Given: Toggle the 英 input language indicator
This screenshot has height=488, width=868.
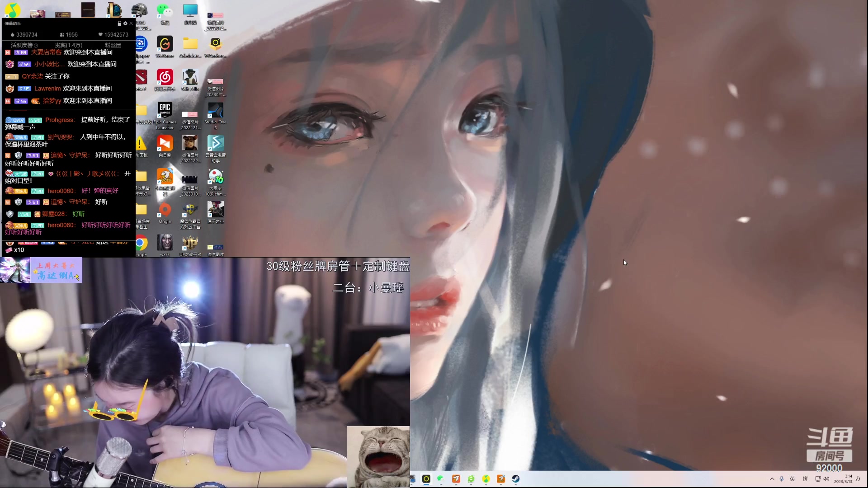Looking at the screenshot, I should tap(793, 479).
